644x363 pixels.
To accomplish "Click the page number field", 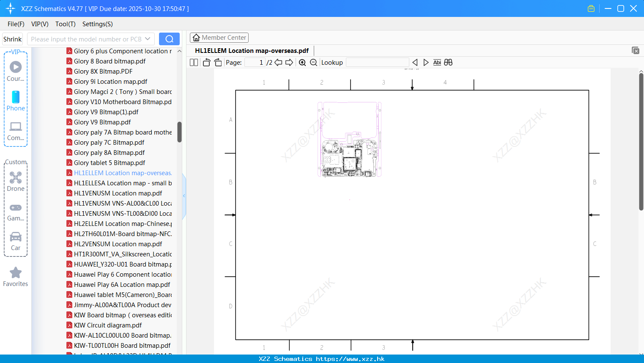I will tap(255, 63).
